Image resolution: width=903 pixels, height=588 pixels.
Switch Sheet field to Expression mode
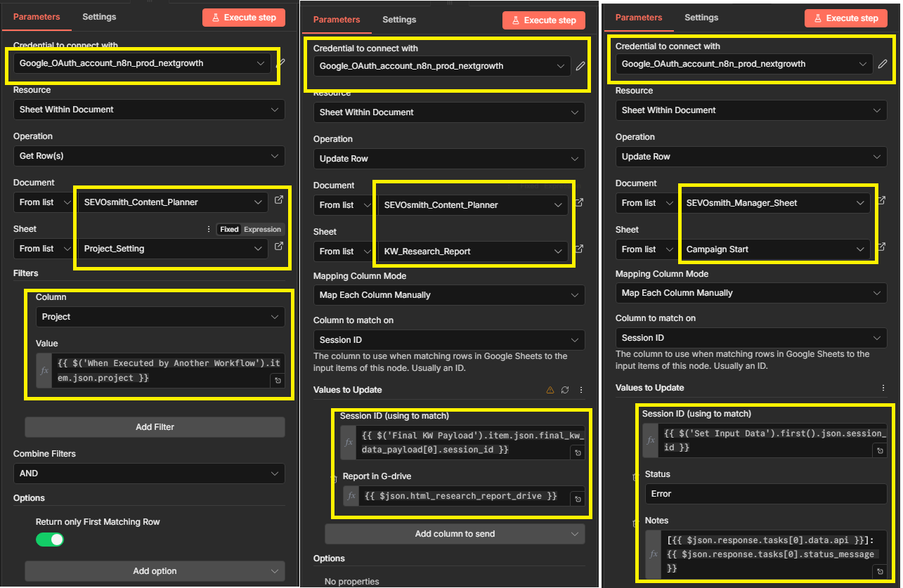(x=262, y=229)
